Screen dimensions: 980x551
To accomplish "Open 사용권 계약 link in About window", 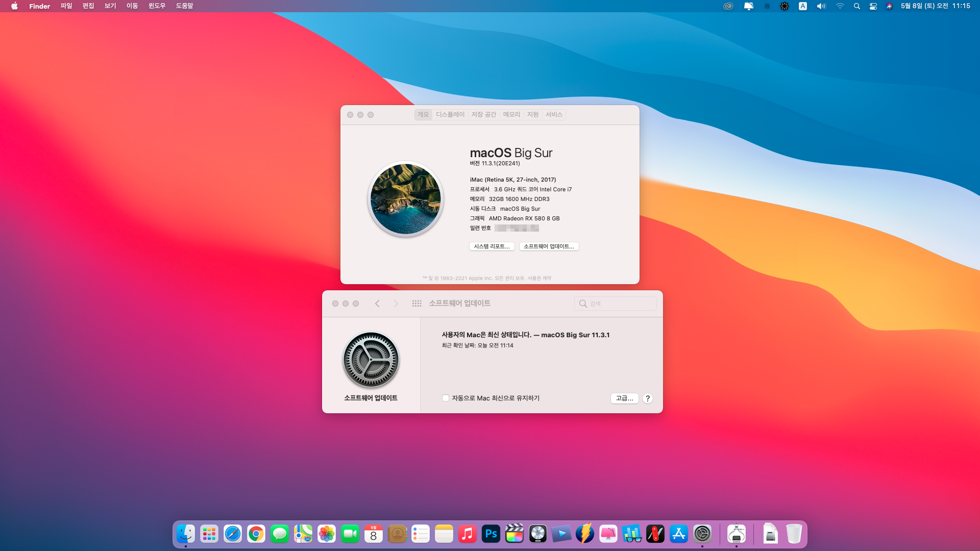I will (539, 279).
